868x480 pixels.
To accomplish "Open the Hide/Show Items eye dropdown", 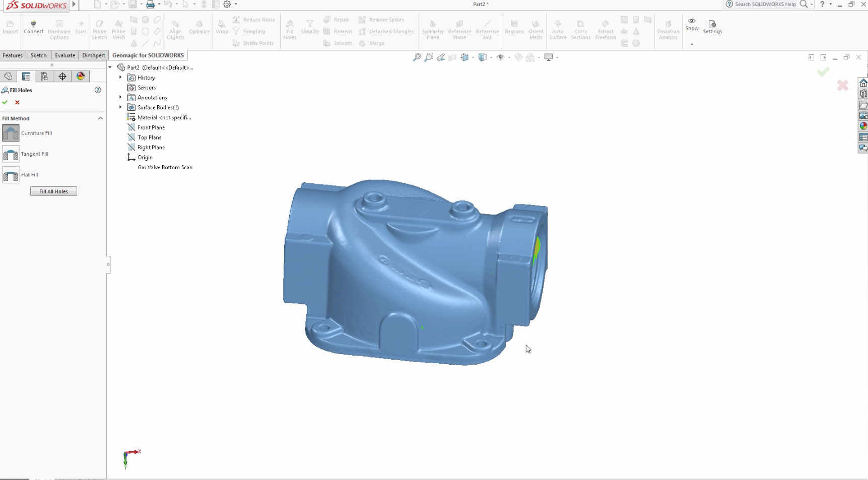I will coord(509,57).
